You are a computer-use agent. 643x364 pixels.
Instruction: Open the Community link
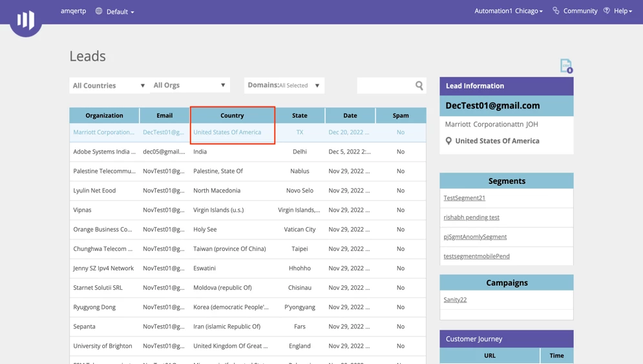tap(580, 11)
